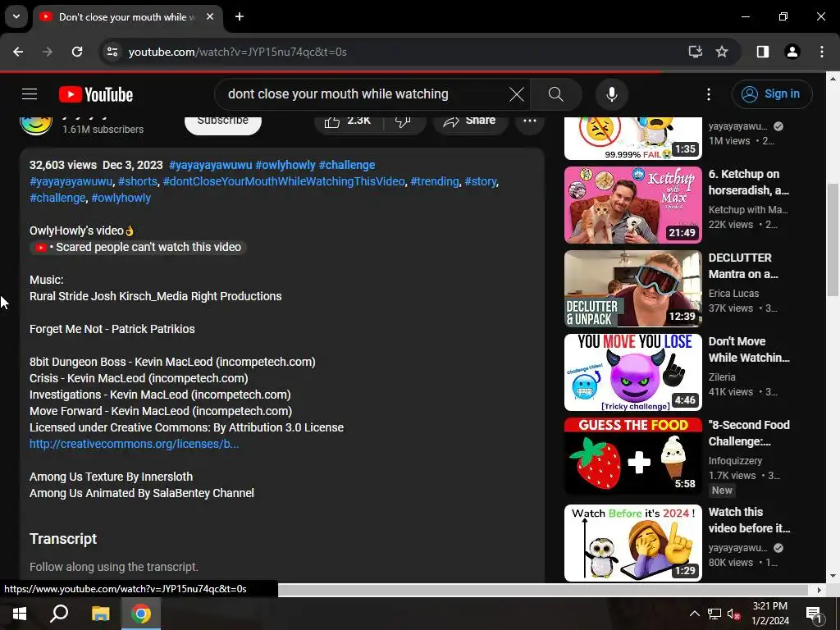840x630 pixels.
Task: Open the Windows Start menu
Action: (x=20, y=614)
